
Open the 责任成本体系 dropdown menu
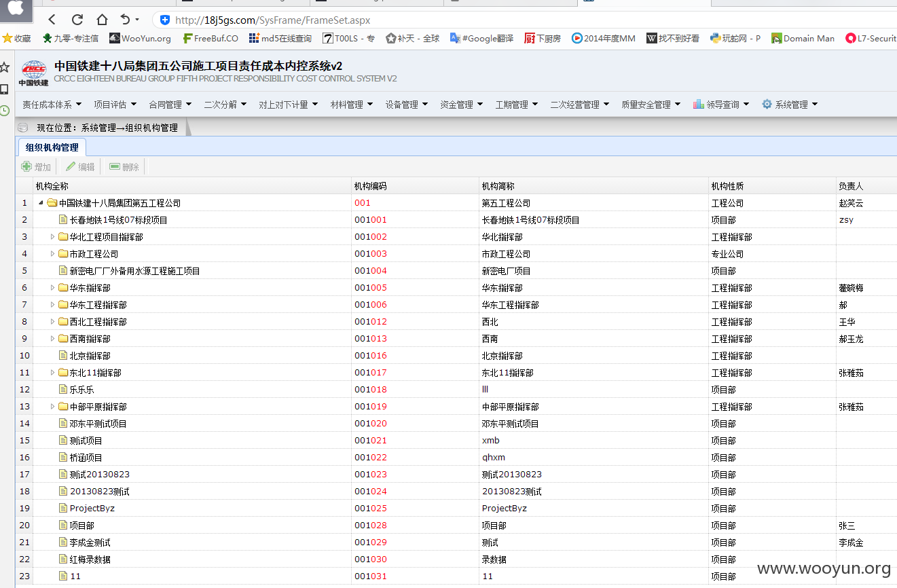tap(52, 105)
